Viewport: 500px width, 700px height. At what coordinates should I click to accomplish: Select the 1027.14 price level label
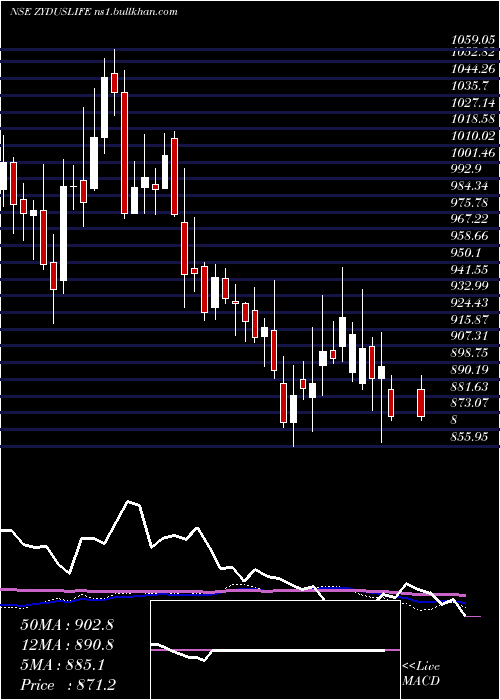(x=472, y=103)
